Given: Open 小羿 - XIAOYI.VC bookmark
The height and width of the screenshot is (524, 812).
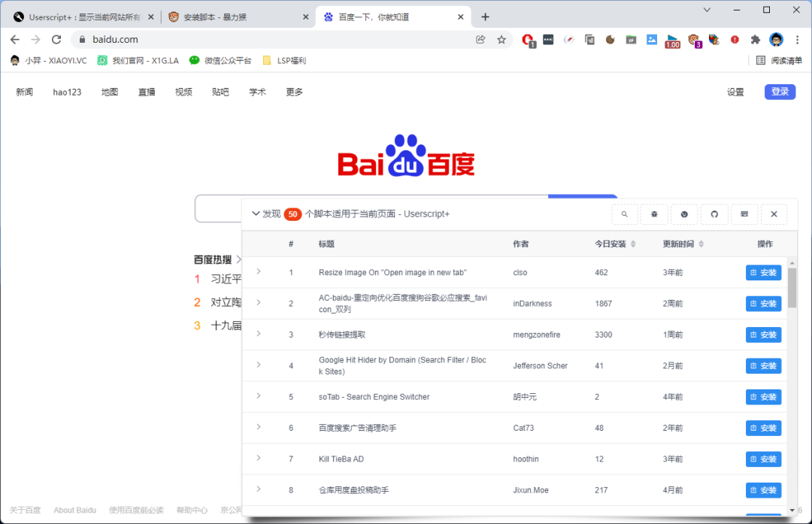Looking at the screenshot, I should pos(49,61).
